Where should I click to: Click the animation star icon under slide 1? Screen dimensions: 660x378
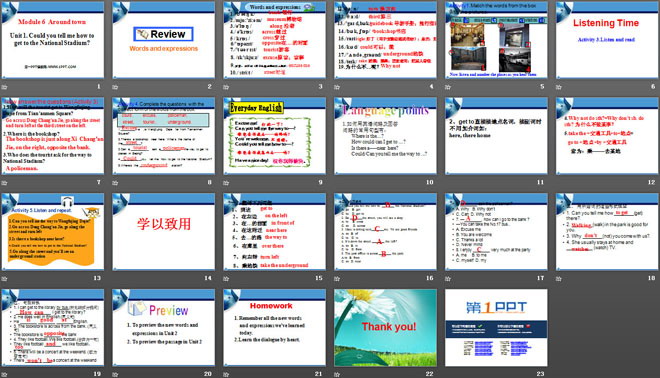tap(5, 87)
